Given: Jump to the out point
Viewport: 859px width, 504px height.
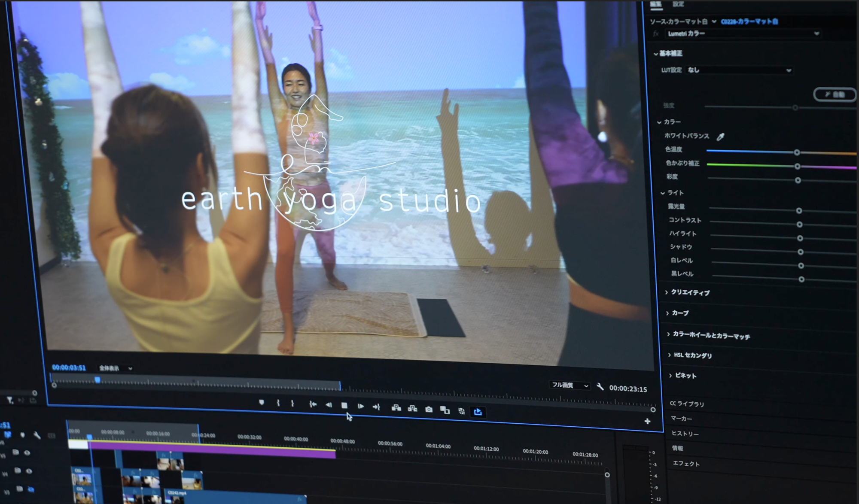Looking at the screenshot, I should click(x=376, y=407).
